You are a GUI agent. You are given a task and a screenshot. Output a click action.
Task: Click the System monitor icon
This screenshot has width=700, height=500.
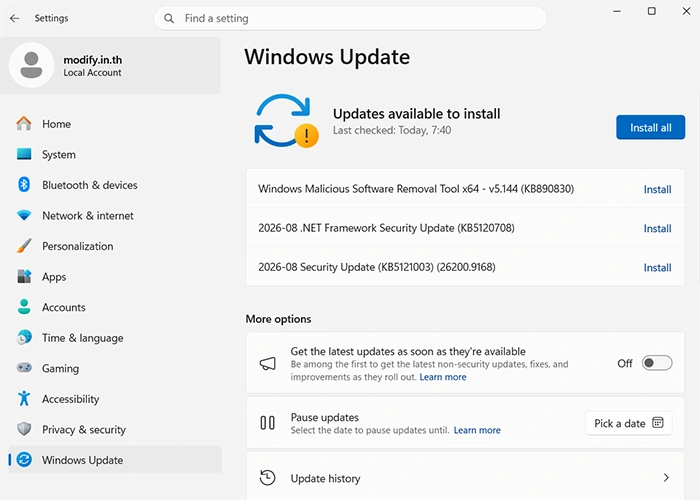click(24, 154)
